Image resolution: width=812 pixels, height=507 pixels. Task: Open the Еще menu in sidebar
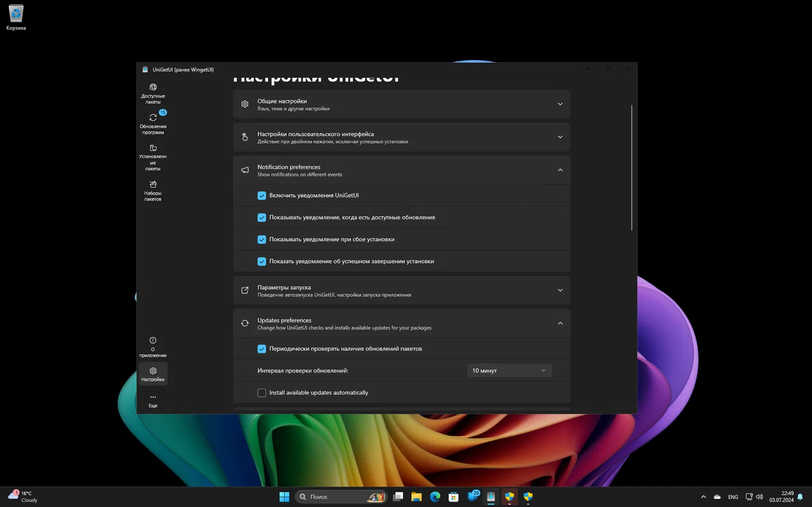(x=153, y=401)
